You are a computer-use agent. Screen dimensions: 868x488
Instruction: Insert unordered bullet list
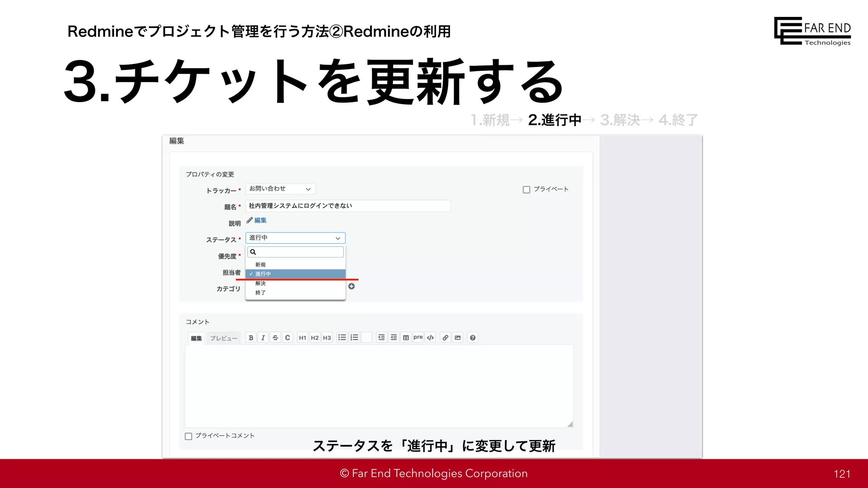click(x=342, y=338)
